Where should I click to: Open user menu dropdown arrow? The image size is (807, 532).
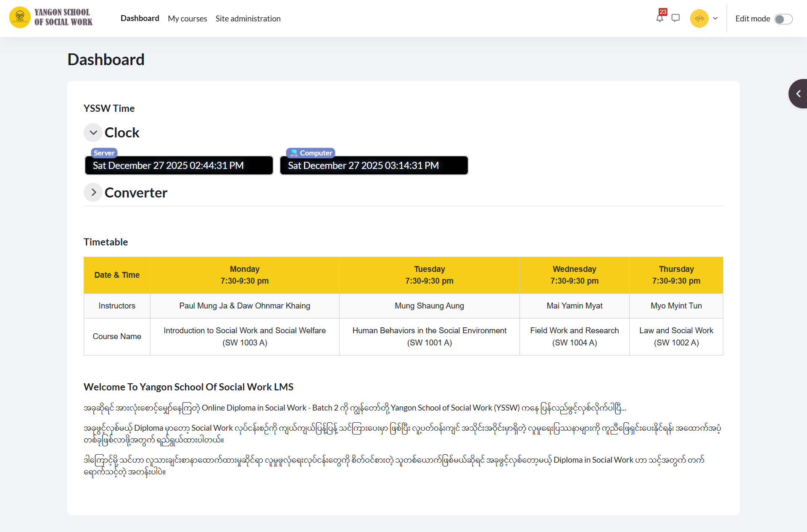715,18
